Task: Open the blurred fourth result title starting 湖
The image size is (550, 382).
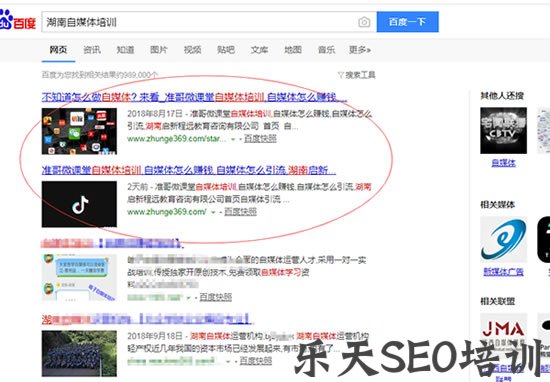Action: pyautogui.click(x=147, y=320)
